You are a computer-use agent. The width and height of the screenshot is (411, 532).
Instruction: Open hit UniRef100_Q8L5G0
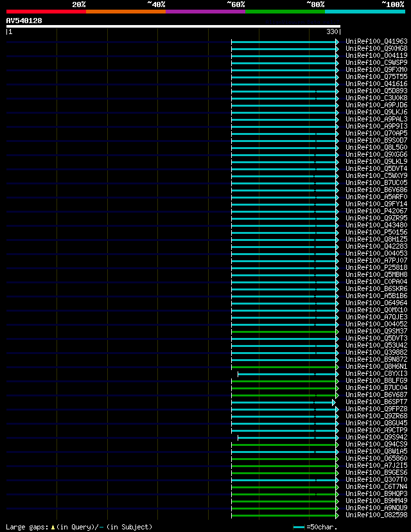[x=376, y=148]
